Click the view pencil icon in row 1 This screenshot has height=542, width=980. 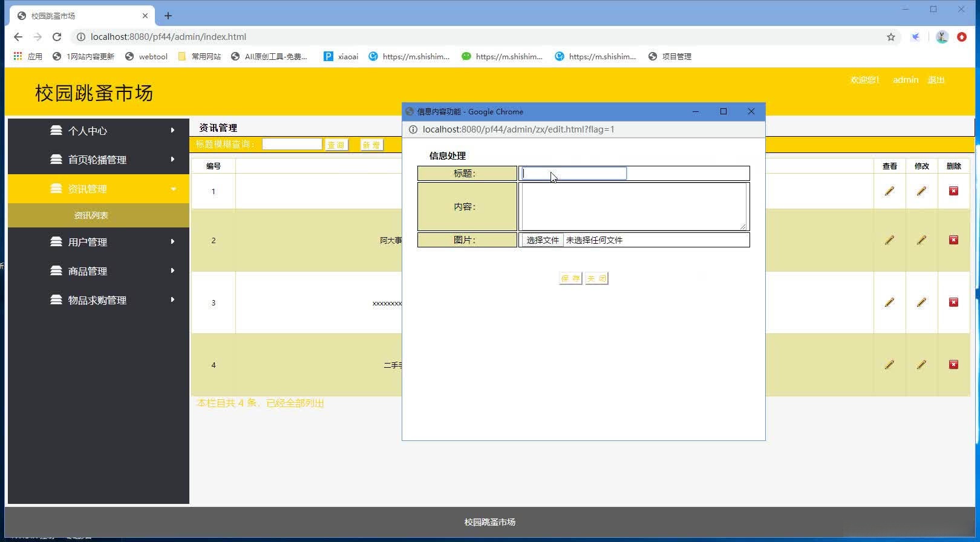[x=889, y=191]
